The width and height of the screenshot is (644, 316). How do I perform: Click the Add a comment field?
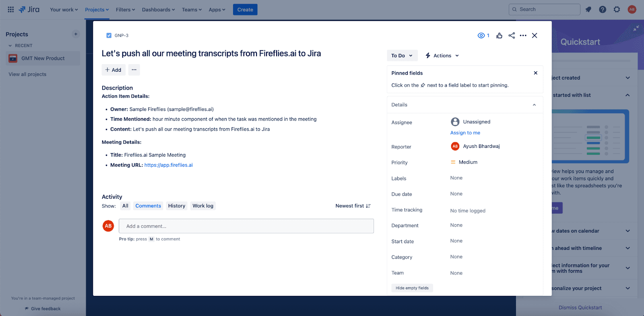pyautogui.click(x=246, y=226)
